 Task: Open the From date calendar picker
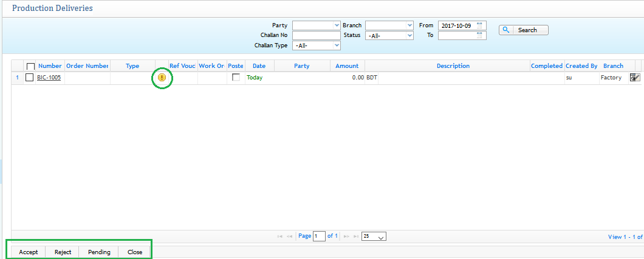pos(480,25)
